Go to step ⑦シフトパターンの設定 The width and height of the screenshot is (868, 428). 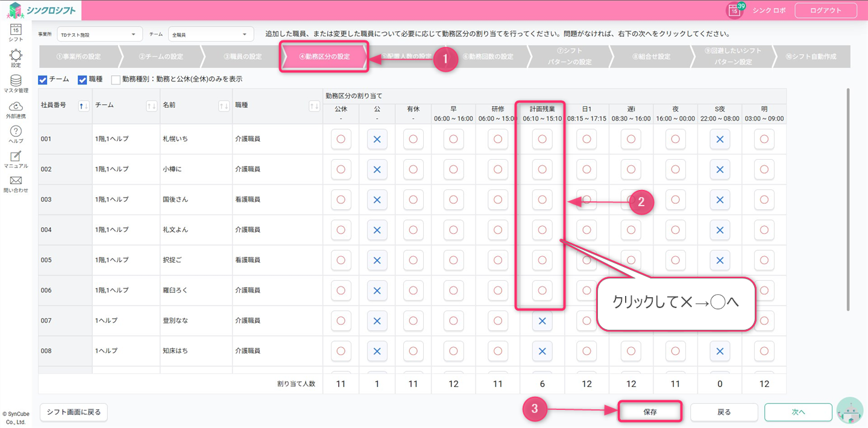point(570,57)
